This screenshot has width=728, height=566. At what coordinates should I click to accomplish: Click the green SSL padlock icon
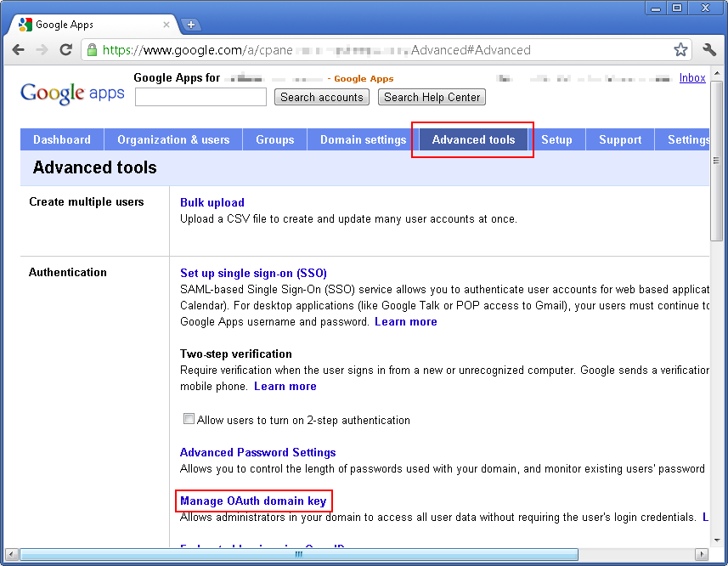coord(93,49)
